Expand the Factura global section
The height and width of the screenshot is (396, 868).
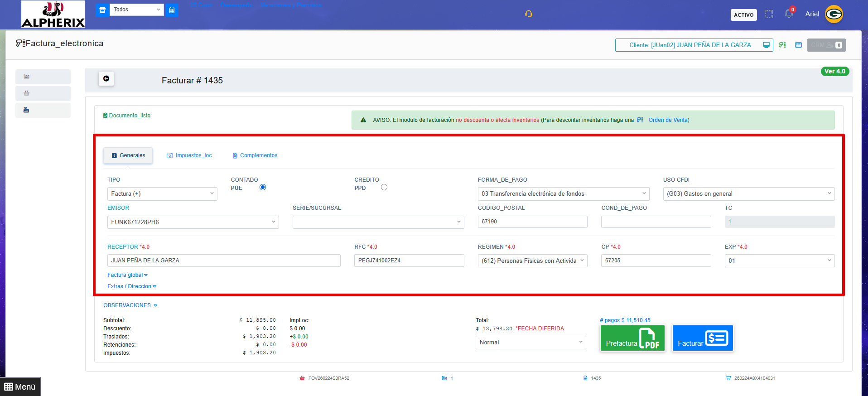click(x=127, y=275)
